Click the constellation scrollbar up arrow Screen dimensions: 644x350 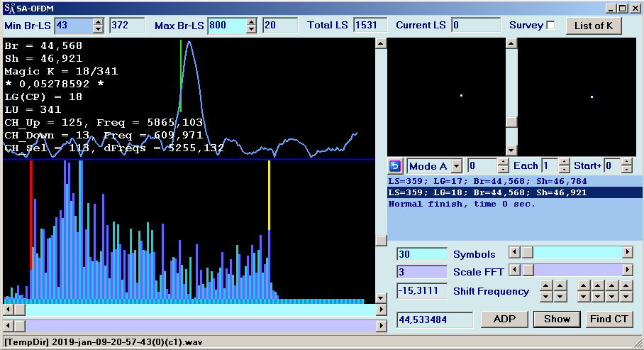[511, 43]
